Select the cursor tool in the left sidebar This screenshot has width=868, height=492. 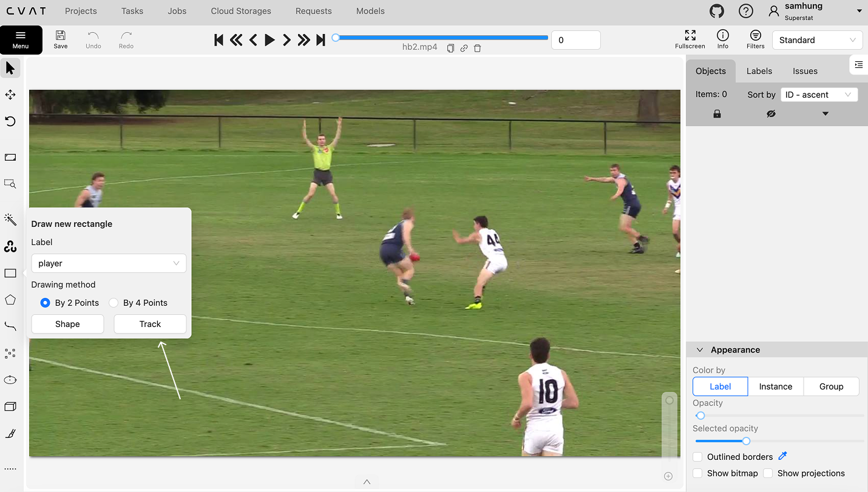10,68
